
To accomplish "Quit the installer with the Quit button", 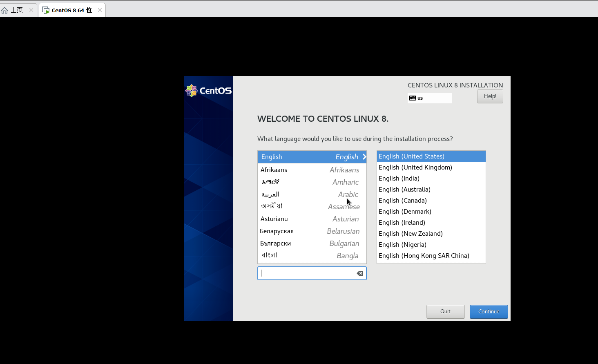I will 445,312.
